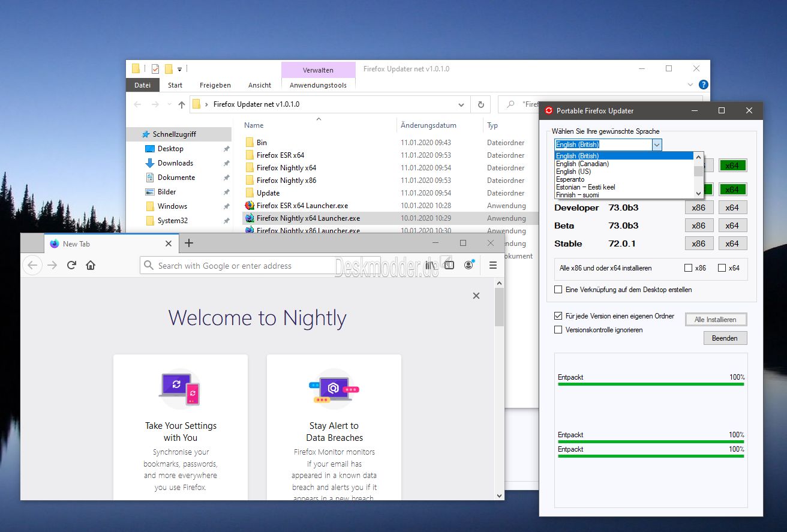Go back in Firefox Nightly
Screen dimensions: 787x532
pyautogui.click(x=32, y=265)
